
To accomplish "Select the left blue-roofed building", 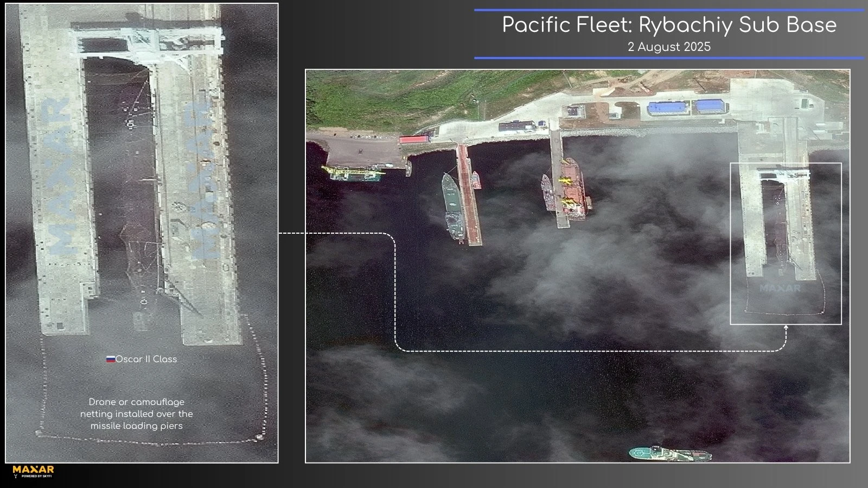I will (668, 108).
